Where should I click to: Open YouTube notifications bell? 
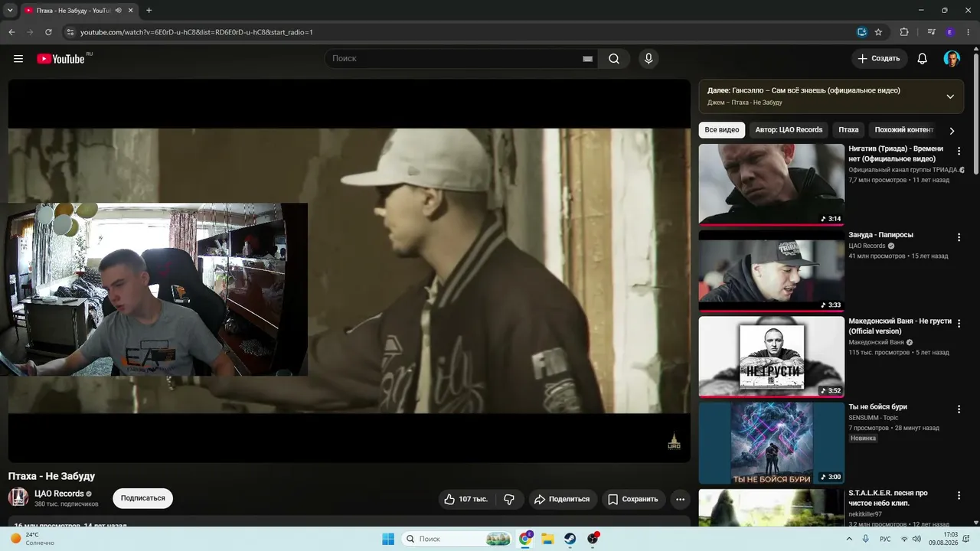[923, 59]
